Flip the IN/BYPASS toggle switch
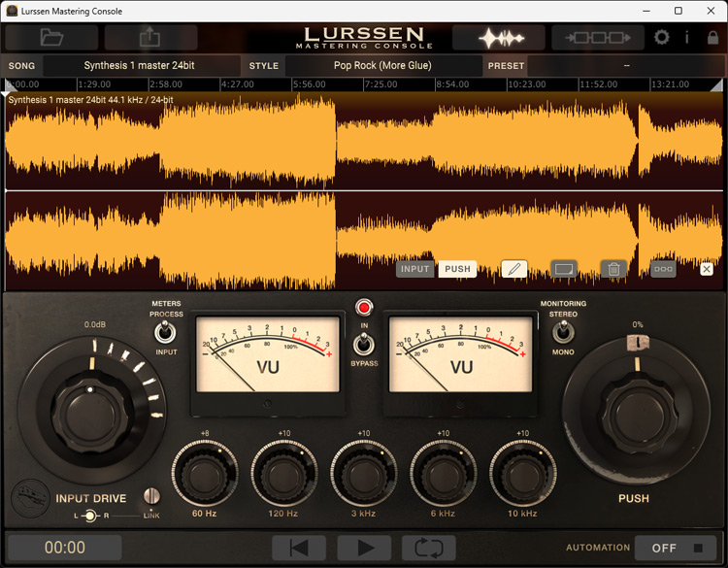This screenshot has height=568, width=728. click(x=364, y=344)
